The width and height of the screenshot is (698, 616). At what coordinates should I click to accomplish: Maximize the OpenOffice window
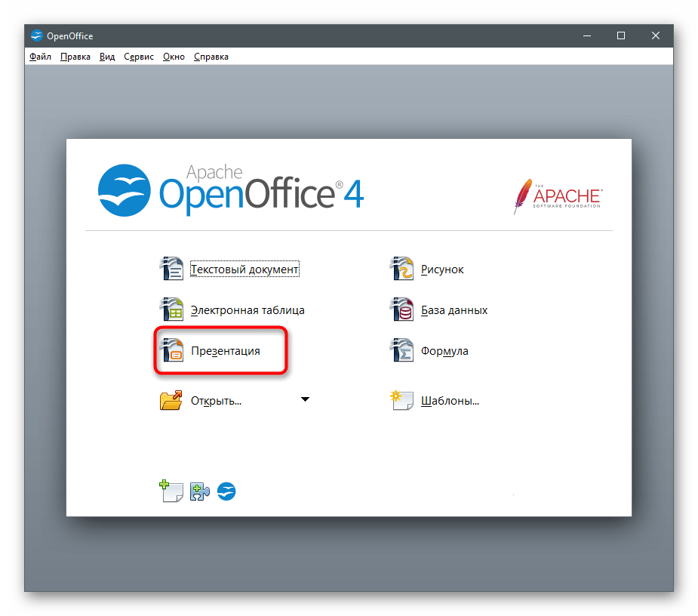620,35
